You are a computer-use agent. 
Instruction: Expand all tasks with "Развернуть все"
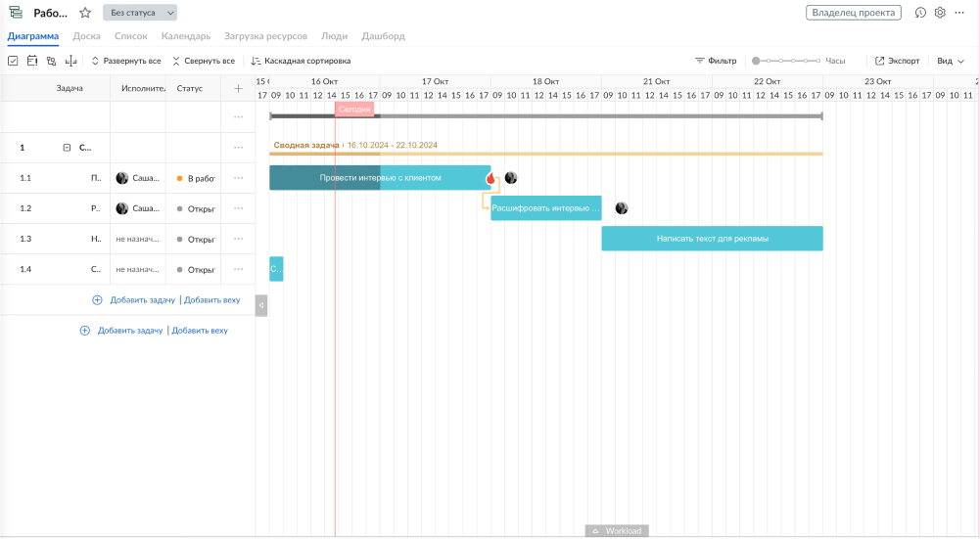(125, 61)
